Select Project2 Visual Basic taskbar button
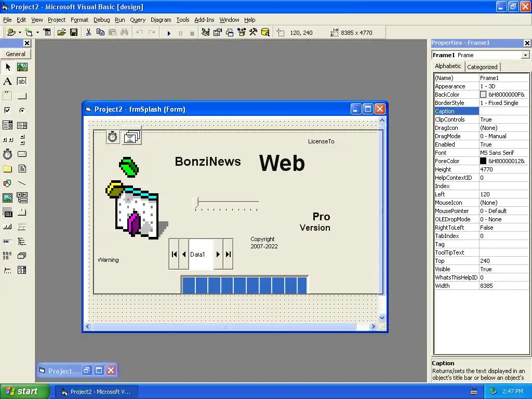The image size is (532, 399). coord(96,392)
